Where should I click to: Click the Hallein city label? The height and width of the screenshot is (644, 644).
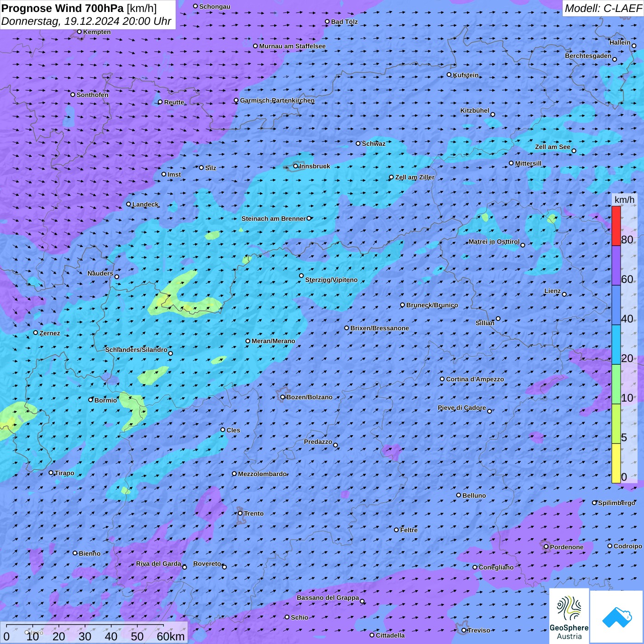[620, 42]
